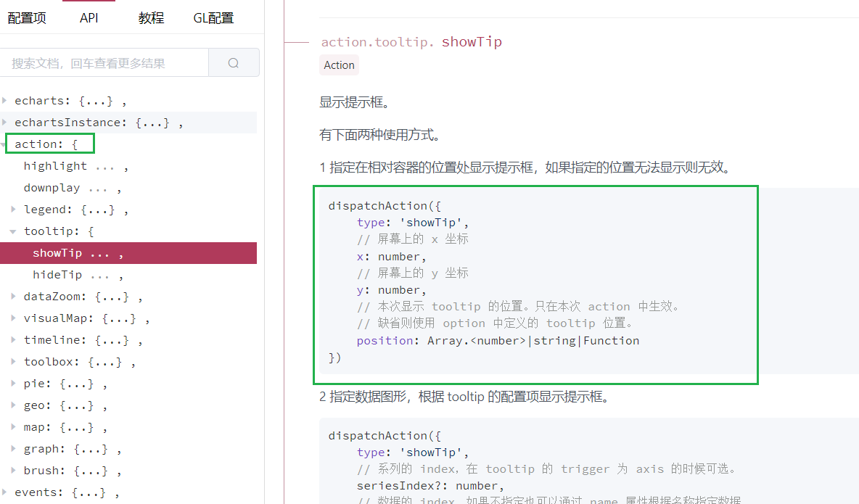Expand the timeline node arrow
Viewport: 859px width, 504px height.
[14, 340]
